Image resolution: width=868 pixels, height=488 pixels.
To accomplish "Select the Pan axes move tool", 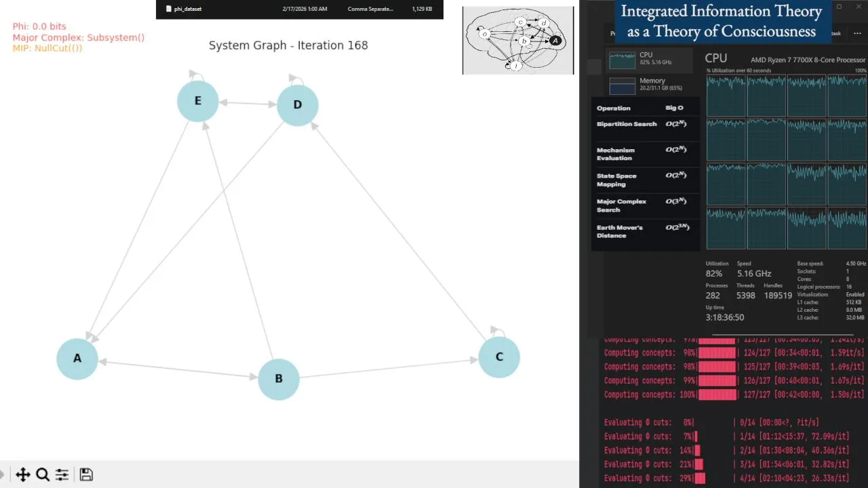I will pyautogui.click(x=22, y=474).
